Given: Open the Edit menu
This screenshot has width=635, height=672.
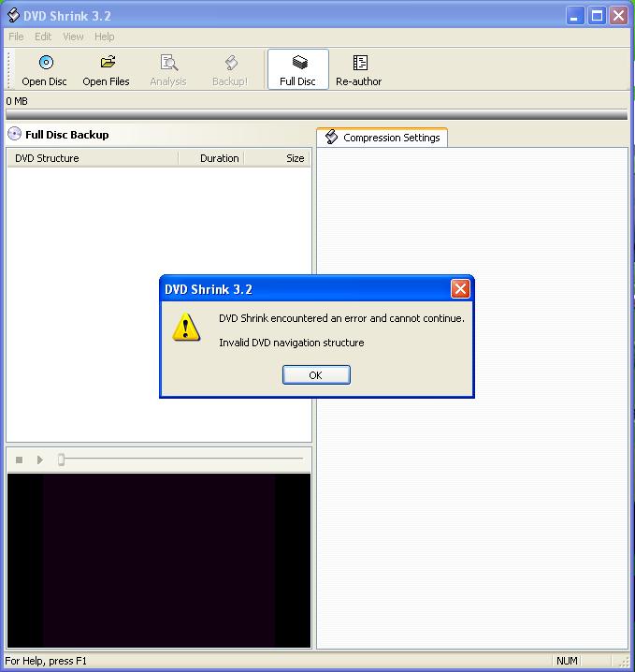Looking at the screenshot, I should (43, 37).
